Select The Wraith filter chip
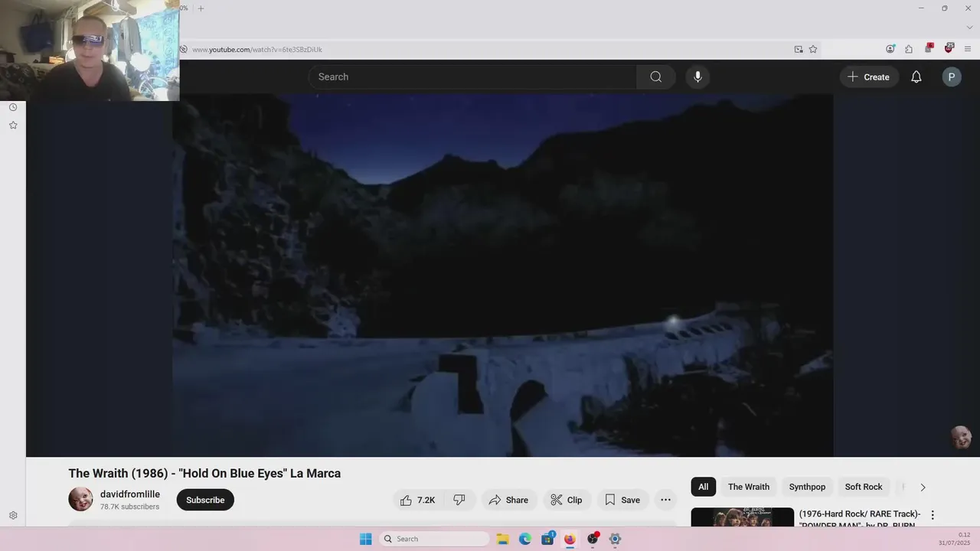This screenshot has height=551, width=980. 749,487
